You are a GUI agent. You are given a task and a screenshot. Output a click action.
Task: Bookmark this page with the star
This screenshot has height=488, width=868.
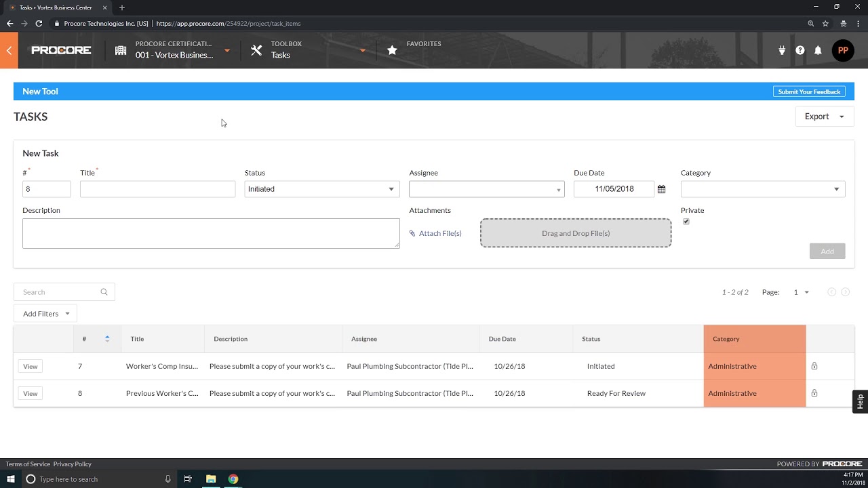click(825, 23)
